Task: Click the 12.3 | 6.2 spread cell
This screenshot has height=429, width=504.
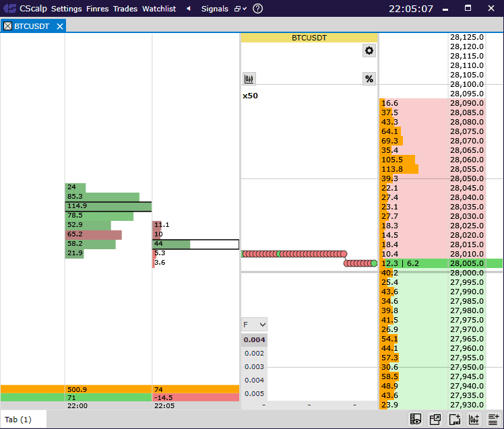Action: pyautogui.click(x=414, y=263)
